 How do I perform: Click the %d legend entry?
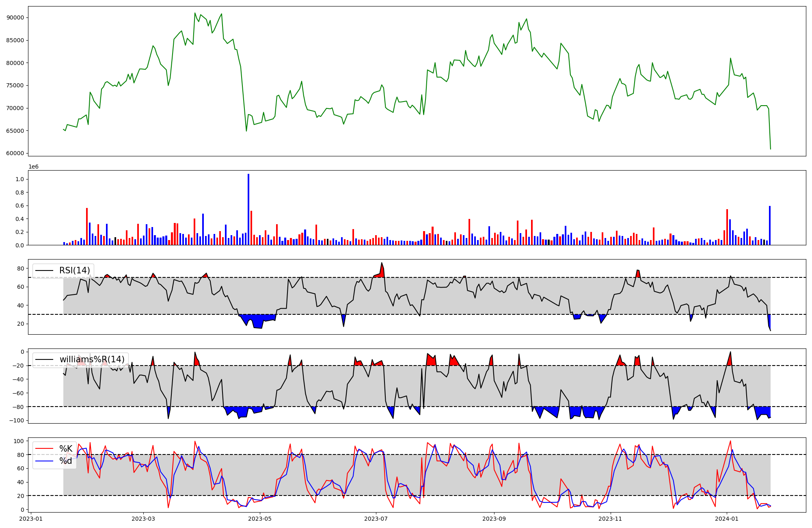tap(66, 461)
